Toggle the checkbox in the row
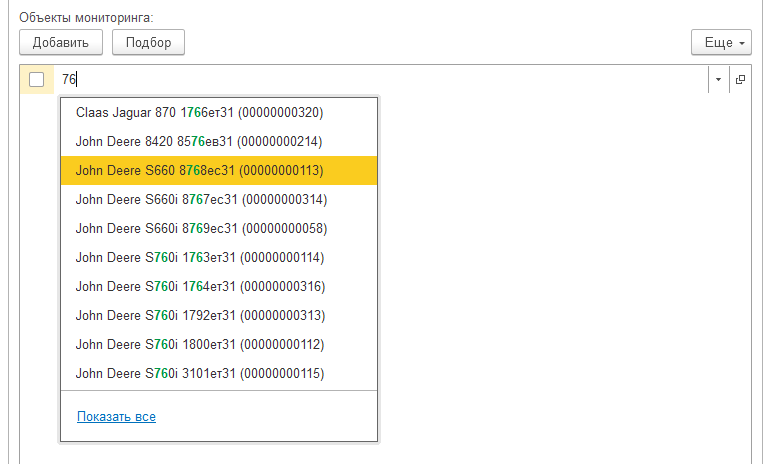This screenshot has height=464, width=773. pyautogui.click(x=37, y=80)
